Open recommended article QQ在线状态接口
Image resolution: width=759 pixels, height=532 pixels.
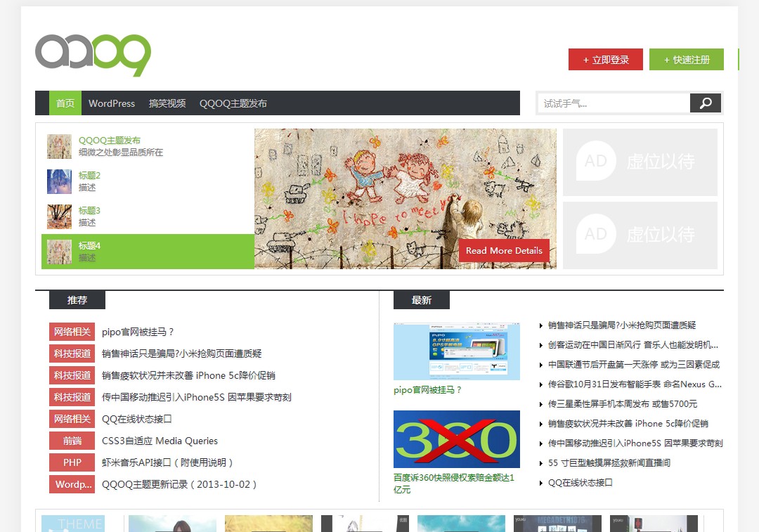pyautogui.click(x=137, y=420)
